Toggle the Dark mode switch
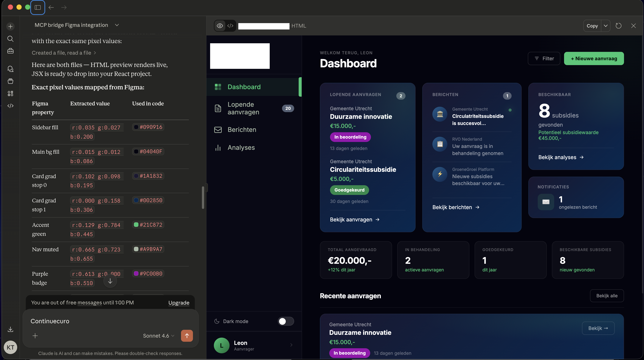The image size is (644, 360). 286,321
